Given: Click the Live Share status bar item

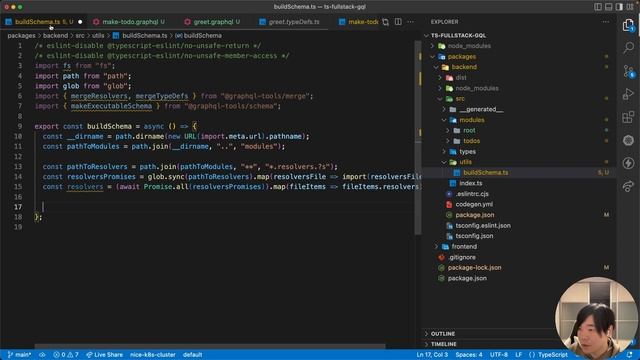Looking at the screenshot, I should tap(104, 355).
